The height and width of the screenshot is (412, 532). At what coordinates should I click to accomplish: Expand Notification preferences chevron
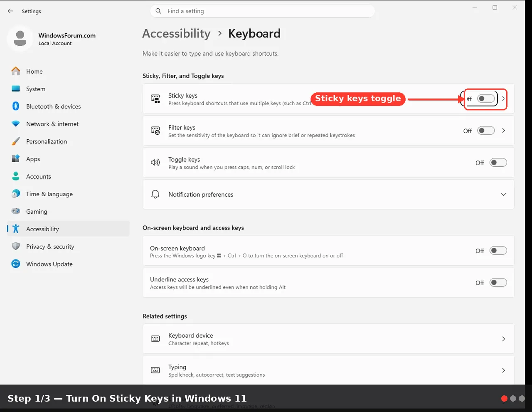point(503,194)
